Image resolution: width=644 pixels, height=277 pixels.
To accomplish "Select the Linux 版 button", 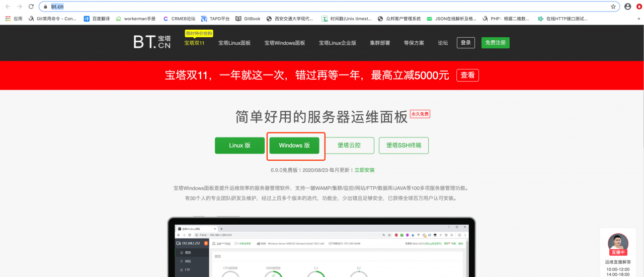I will point(239,146).
